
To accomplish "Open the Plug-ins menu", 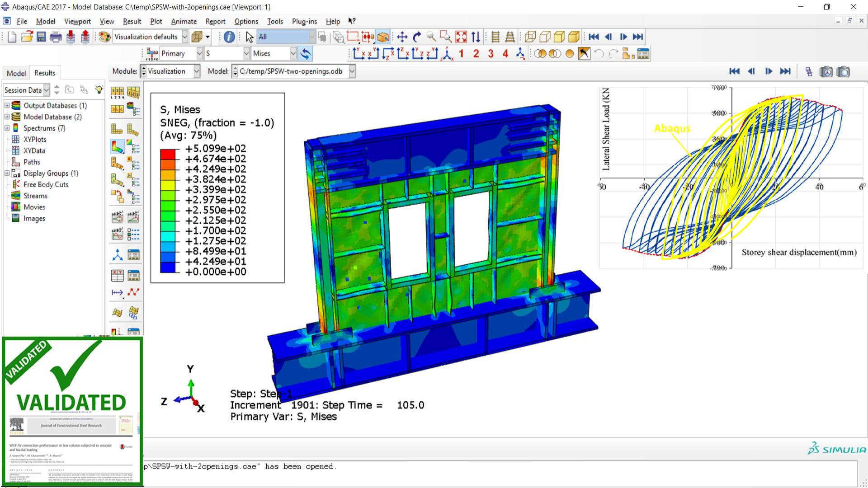I will 304,21.
